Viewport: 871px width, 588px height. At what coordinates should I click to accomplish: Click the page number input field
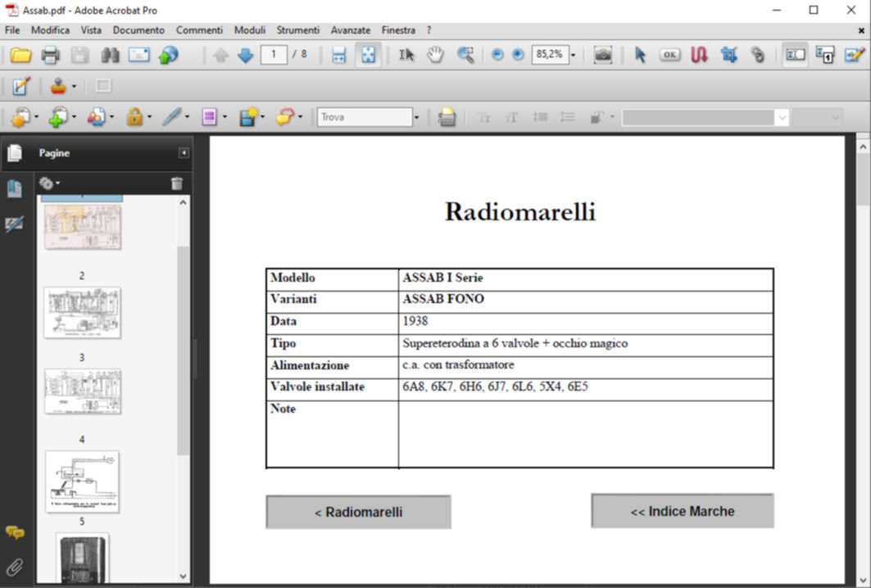[274, 54]
